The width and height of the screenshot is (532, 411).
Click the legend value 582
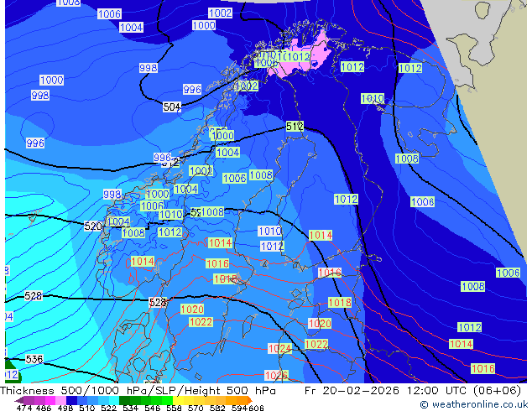217,408
